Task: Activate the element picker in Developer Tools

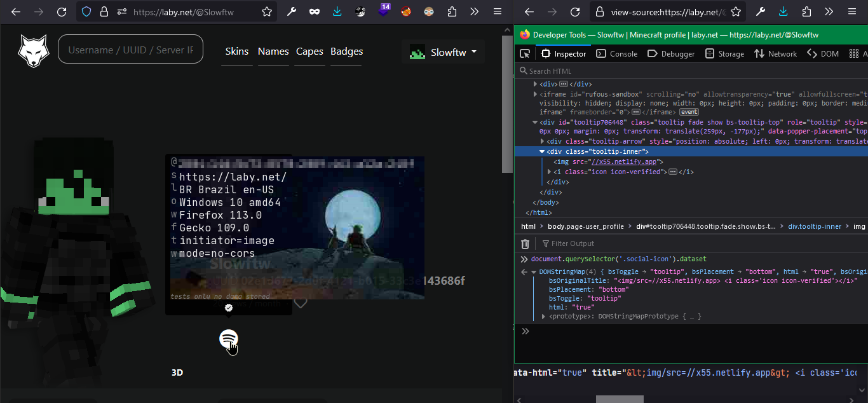Action: click(x=525, y=53)
